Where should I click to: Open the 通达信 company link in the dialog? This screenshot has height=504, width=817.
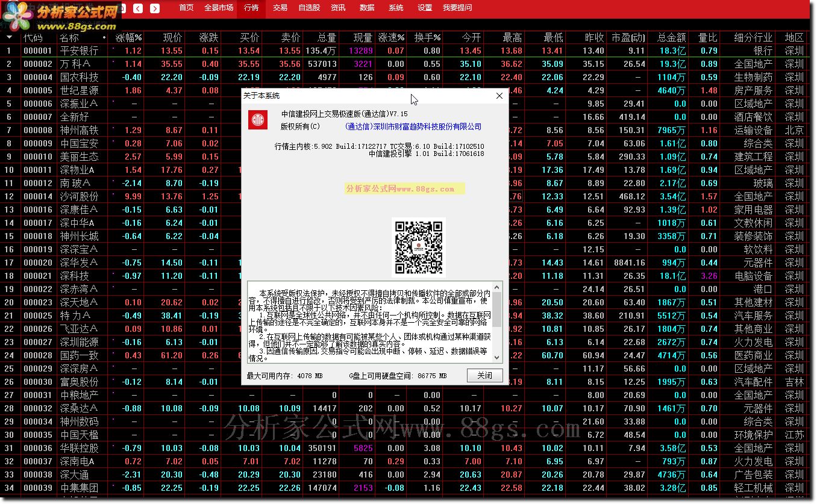point(413,126)
